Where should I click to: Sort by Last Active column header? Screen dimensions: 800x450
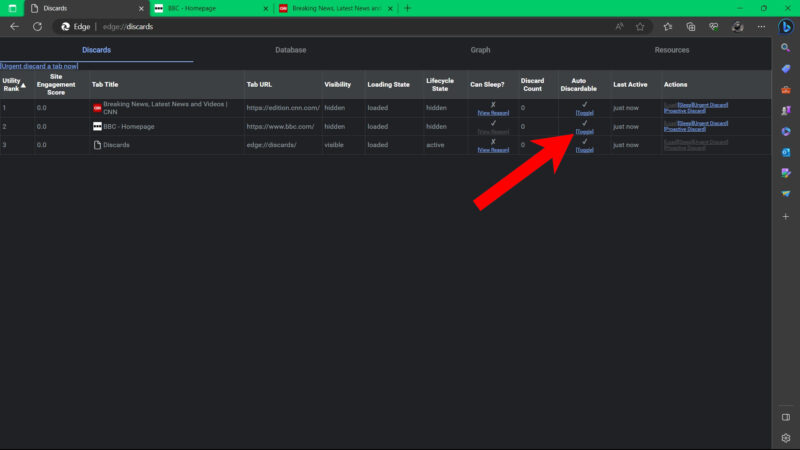630,85
